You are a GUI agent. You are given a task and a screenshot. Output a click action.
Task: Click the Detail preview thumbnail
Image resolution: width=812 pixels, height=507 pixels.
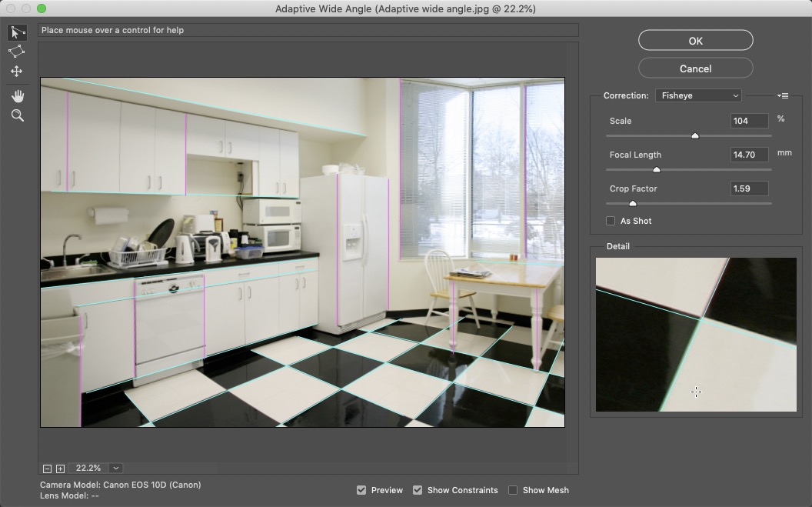[x=696, y=335]
